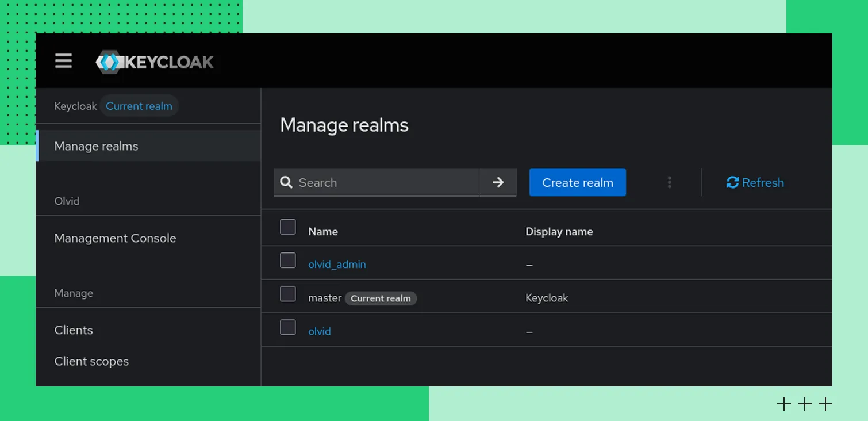Sort by the Name column header
This screenshot has height=421, width=868.
pyautogui.click(x=323, y=232)
